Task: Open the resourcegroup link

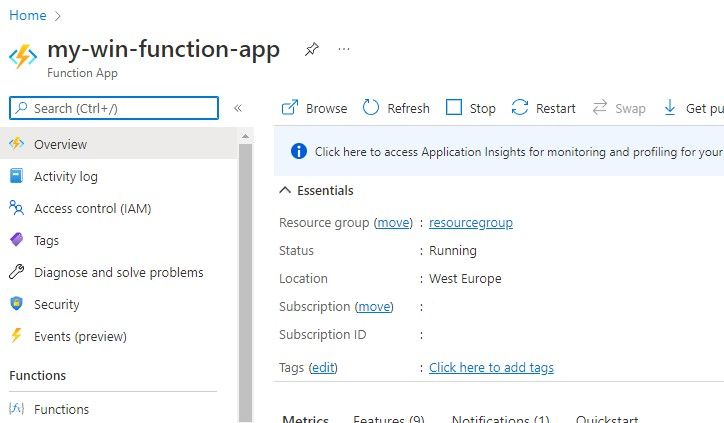Action: [471, 223]
